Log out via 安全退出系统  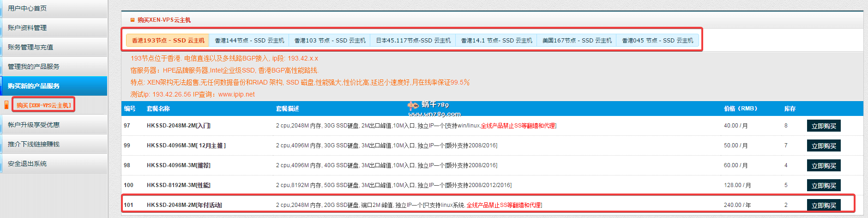click(27, 163)
